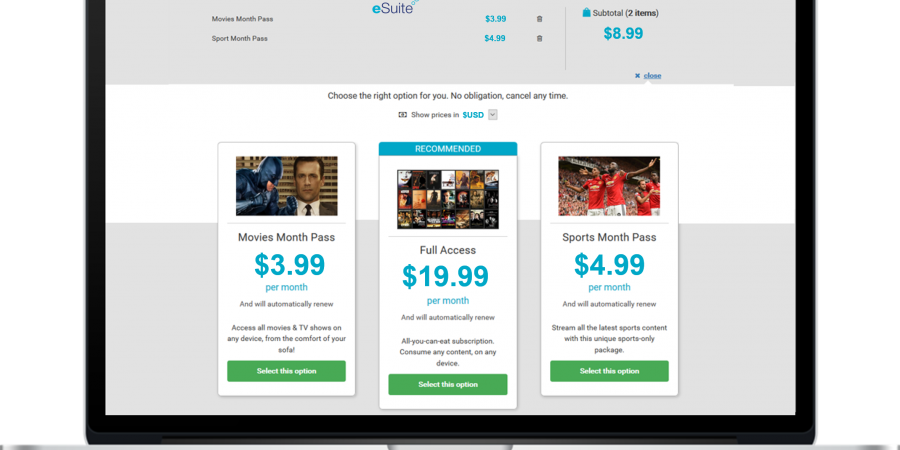Click the movie posters grid thumbnail
Image resolution: width=900 pixels, height=450 pixels.
(448, 199)
